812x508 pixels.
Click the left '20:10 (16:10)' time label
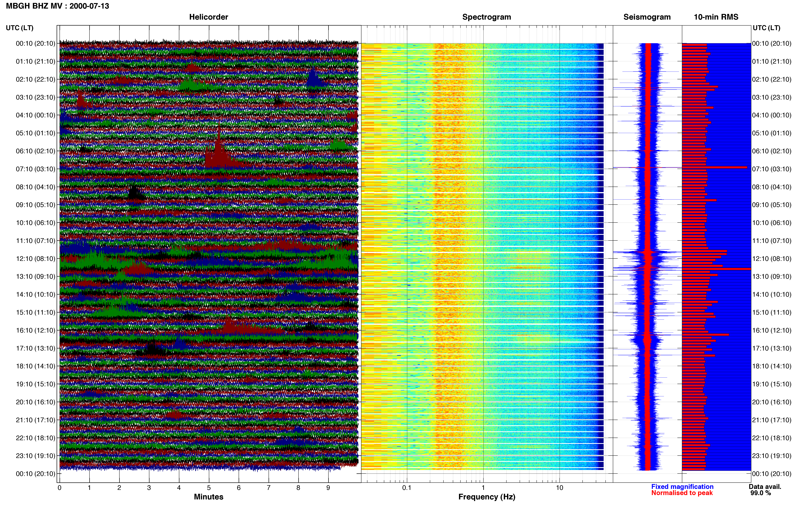pos(36,402)
